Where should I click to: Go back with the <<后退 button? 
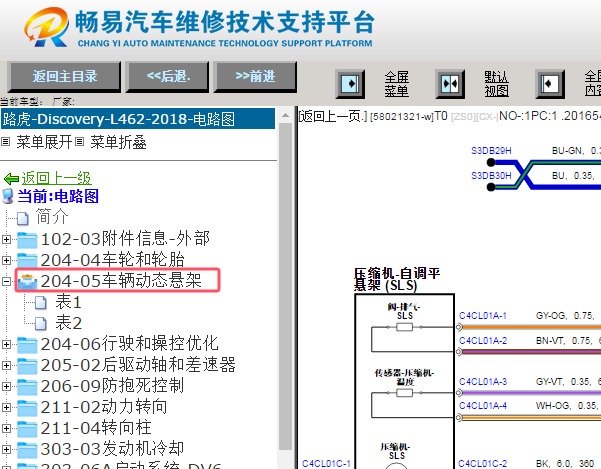point(167,77)
